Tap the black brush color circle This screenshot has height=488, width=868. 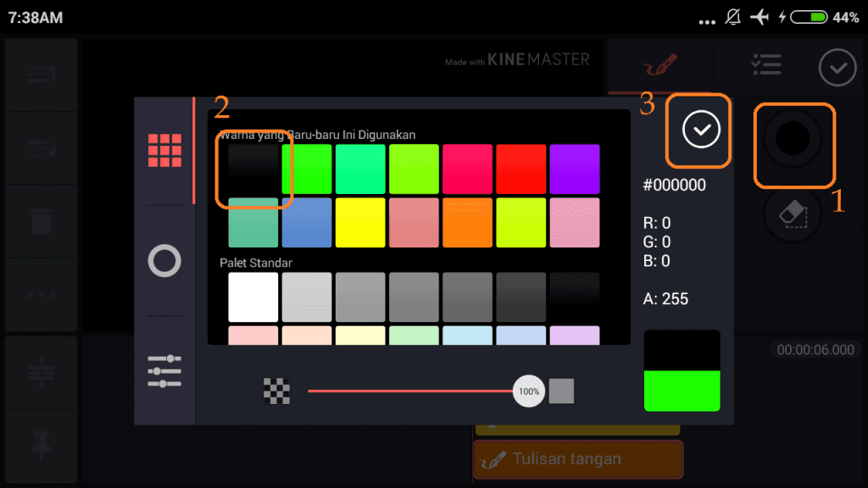click(793, 138)
